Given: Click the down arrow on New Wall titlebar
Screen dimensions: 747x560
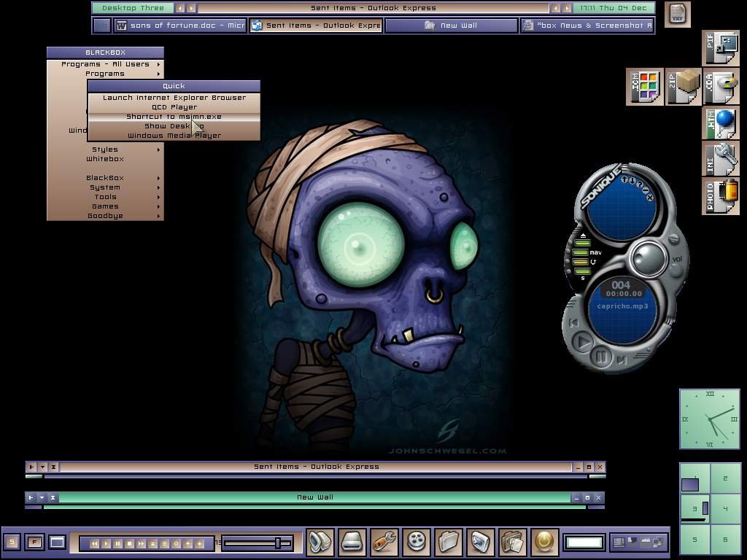Looking at the screenshot, I should 42,497.
